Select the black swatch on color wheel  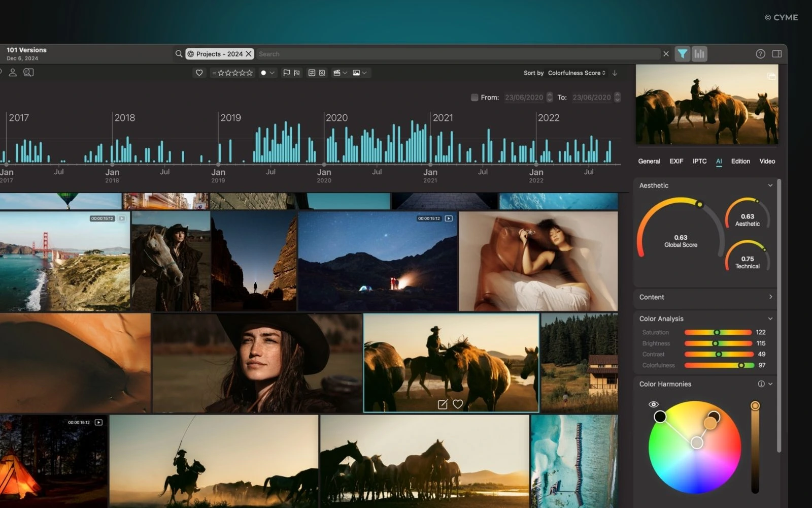660,417
